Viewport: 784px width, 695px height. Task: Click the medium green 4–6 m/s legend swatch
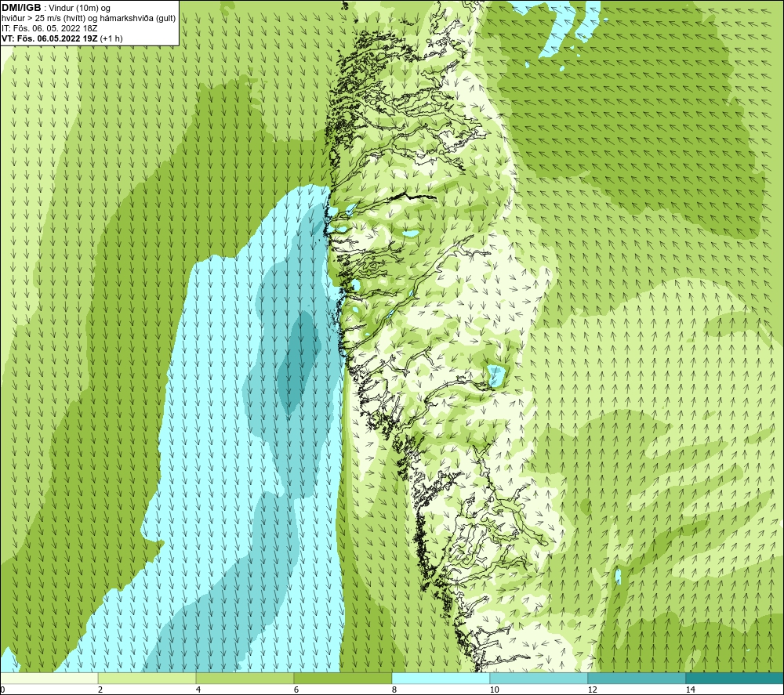[245, 679]
